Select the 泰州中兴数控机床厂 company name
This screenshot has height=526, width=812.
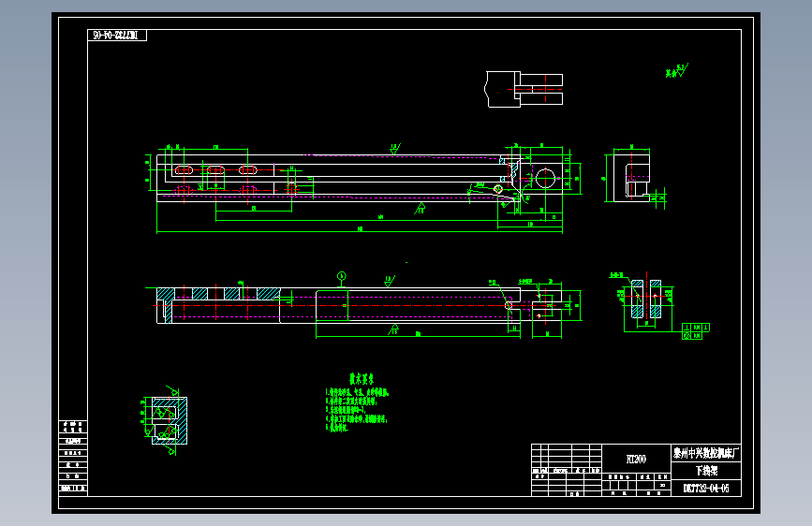click(x=705, y=454)
